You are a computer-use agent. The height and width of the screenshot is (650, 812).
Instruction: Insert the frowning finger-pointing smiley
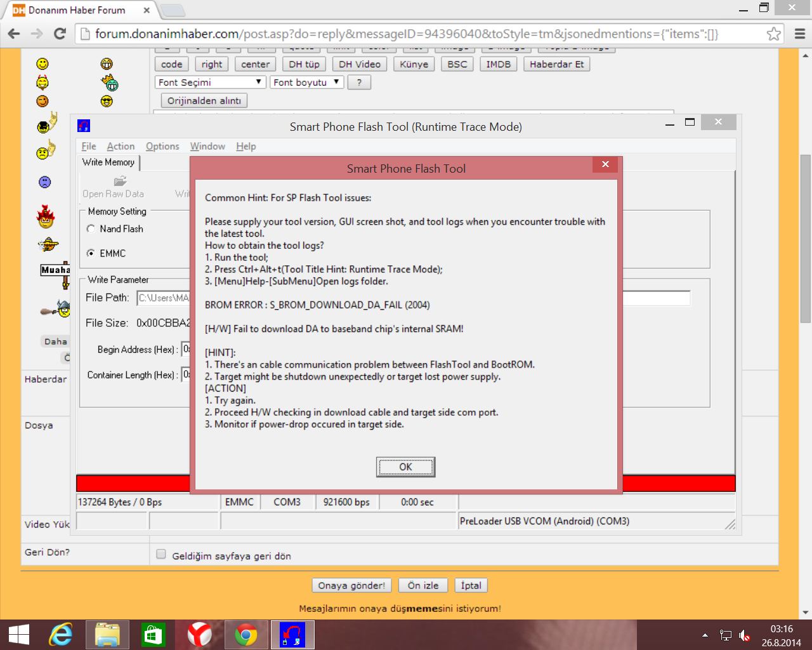coord(46,150)
